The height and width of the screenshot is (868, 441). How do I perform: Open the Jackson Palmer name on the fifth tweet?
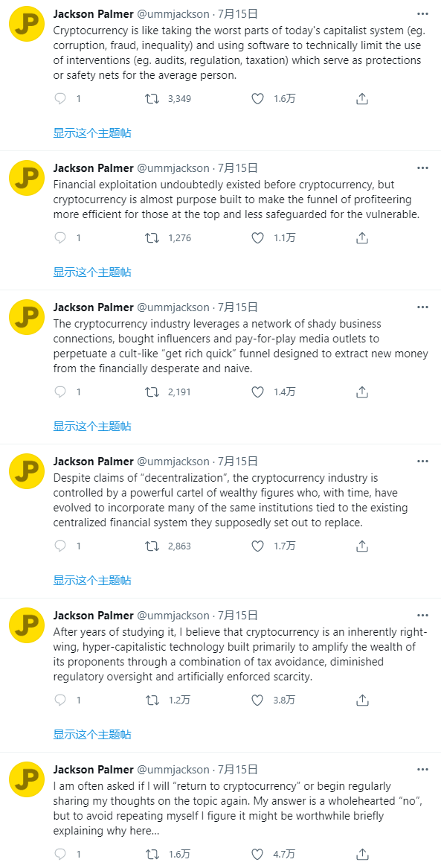point(93,616)
